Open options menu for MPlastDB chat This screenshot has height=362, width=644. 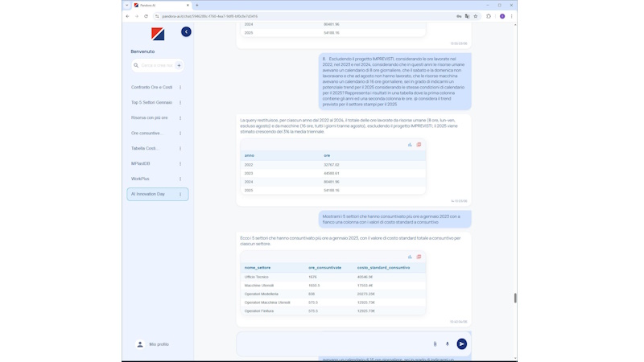click(180, 164)
